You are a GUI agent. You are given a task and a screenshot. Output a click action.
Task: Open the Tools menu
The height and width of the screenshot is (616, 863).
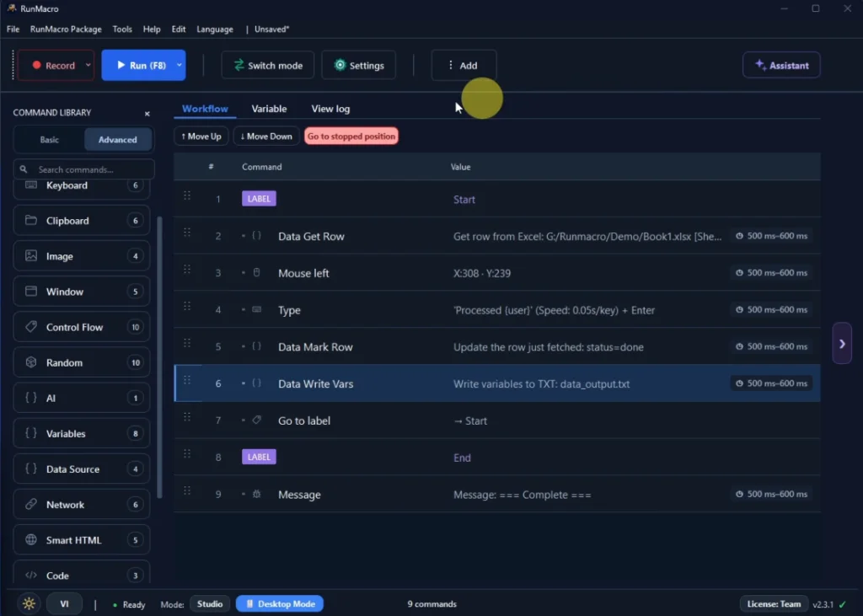click(122, 29)
